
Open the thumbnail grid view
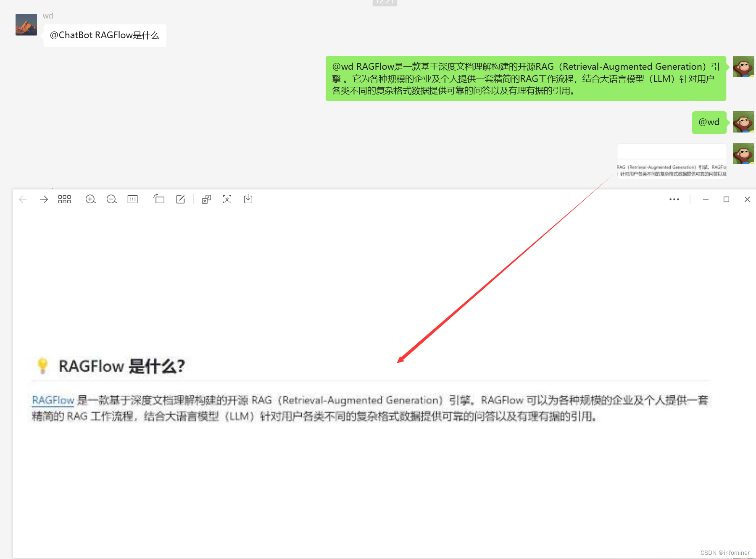pos(64,199)
